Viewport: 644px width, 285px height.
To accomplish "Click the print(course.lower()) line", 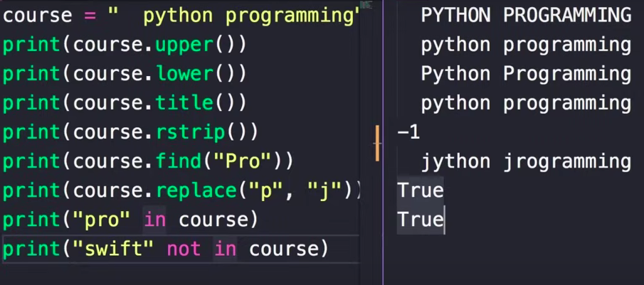I will coord(124,74).
